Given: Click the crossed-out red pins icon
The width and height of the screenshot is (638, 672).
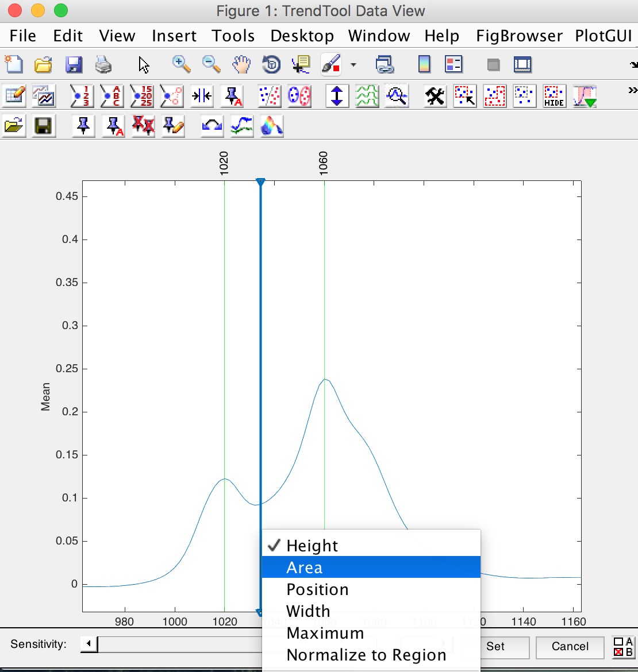Looking at the screenshot, I should (143, 126).
